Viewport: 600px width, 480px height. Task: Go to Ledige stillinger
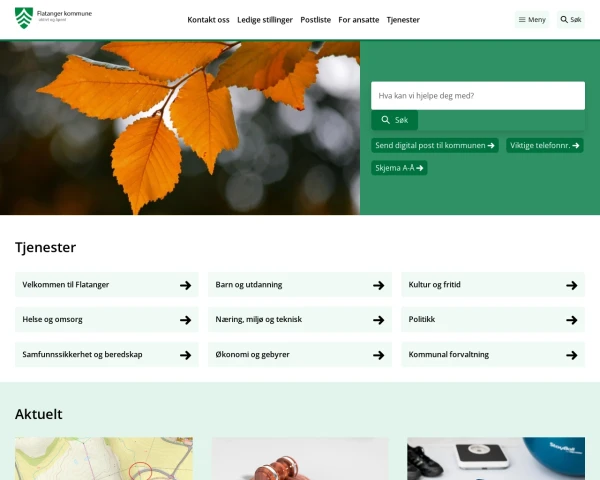click(x=265, y=20)
